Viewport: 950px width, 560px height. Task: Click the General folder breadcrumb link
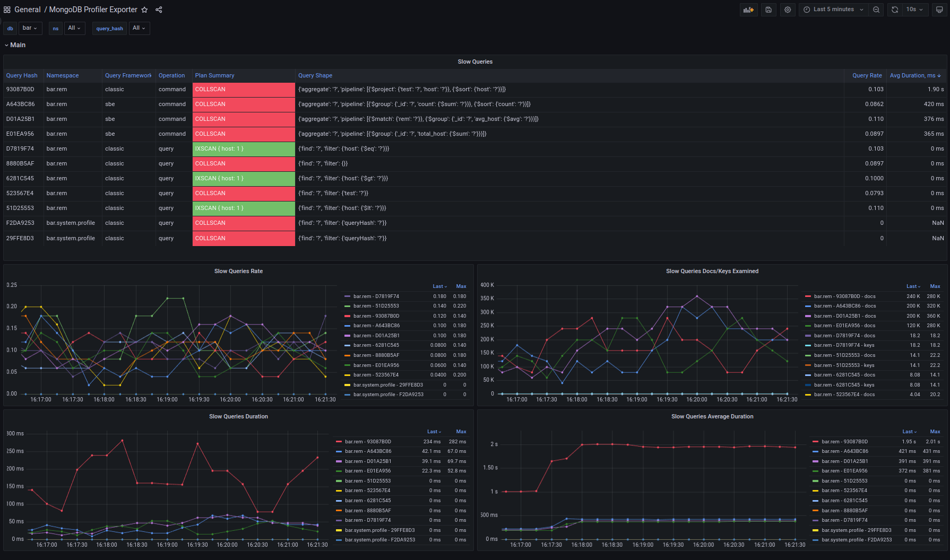point(28,10)
